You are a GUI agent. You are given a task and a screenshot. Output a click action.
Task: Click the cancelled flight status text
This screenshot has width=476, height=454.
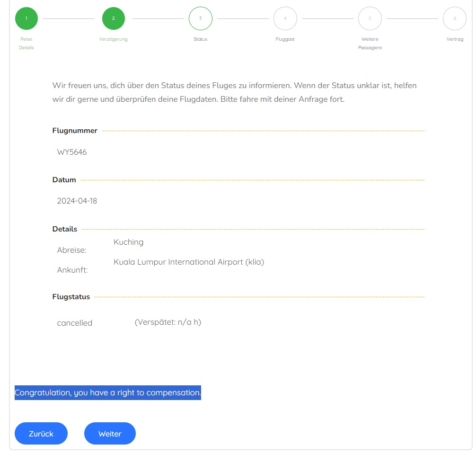pyautogui.click(x=75, y=323)
